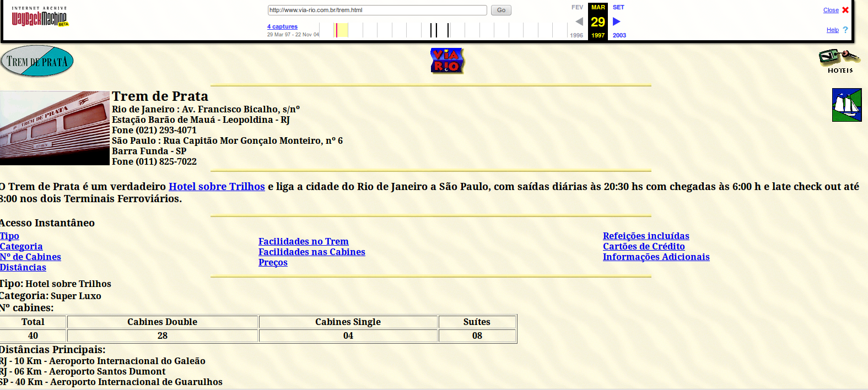Click the sailboat icon

click(847, 105)
